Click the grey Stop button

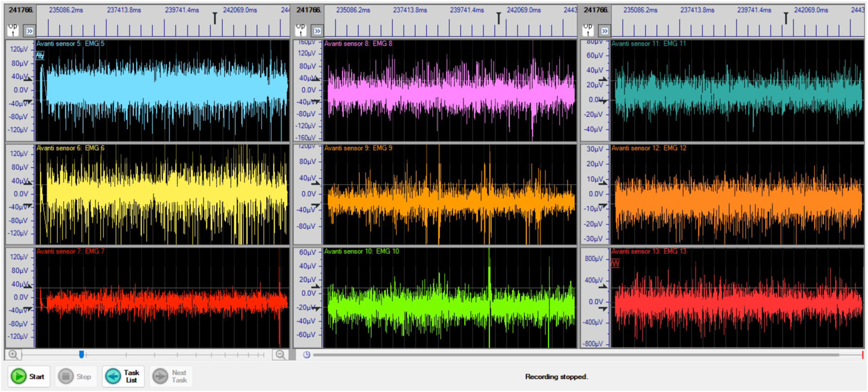coord(76,376)
